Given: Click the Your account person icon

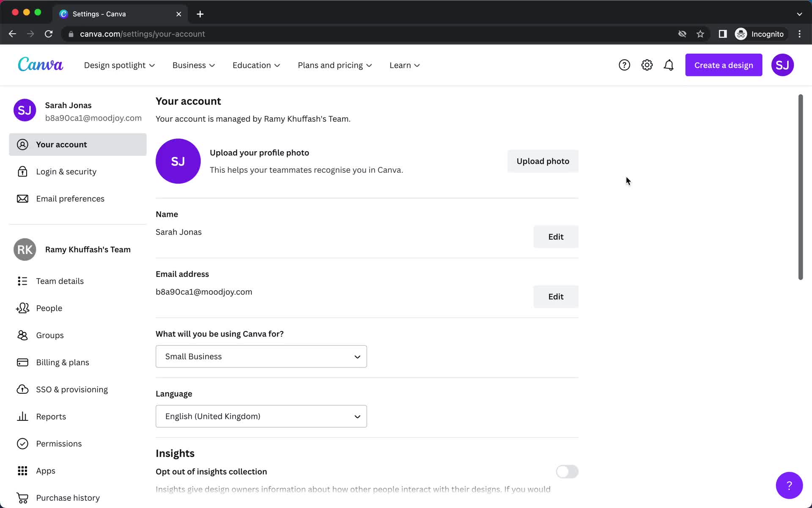Looking at the screenshot, I should (x=22, y=144).
